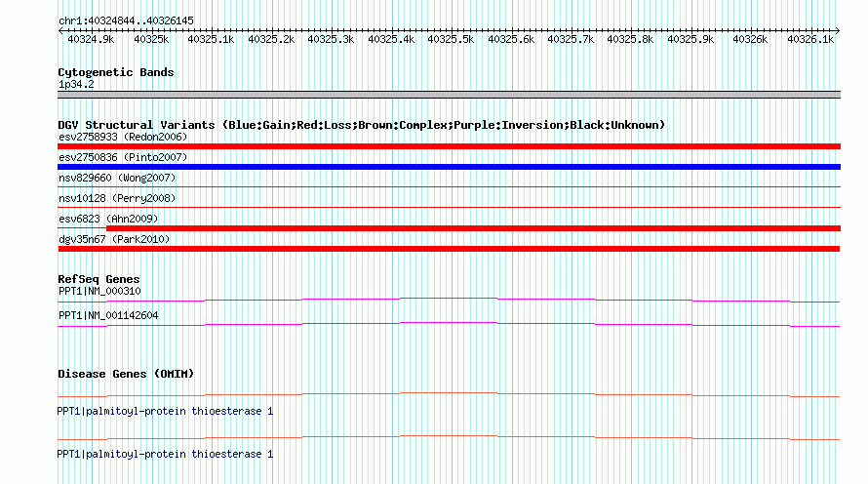Select the dgv35n67 (Park2010) label
The width and height of the screenshot is (868, 484).
pos(114,239)
